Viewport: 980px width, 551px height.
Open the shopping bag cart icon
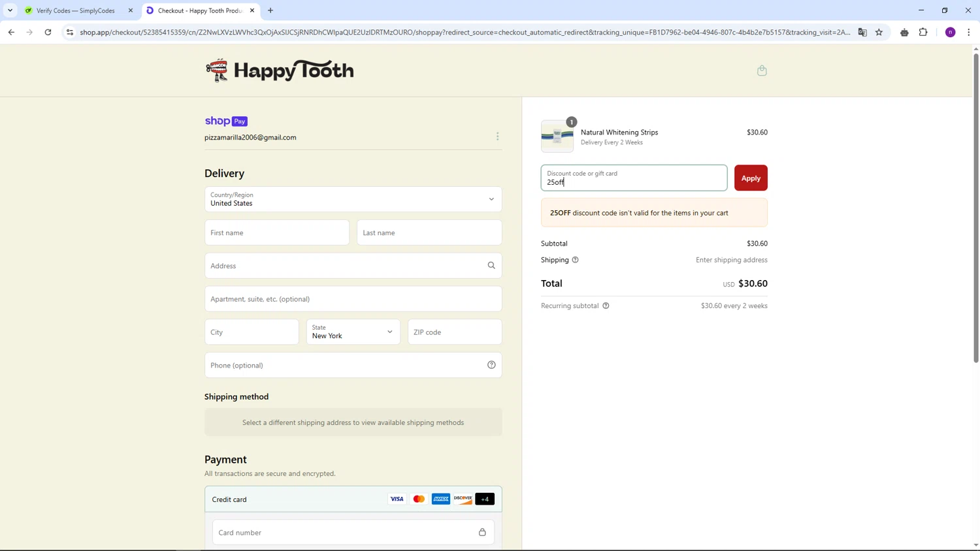[x=762, y=71]
